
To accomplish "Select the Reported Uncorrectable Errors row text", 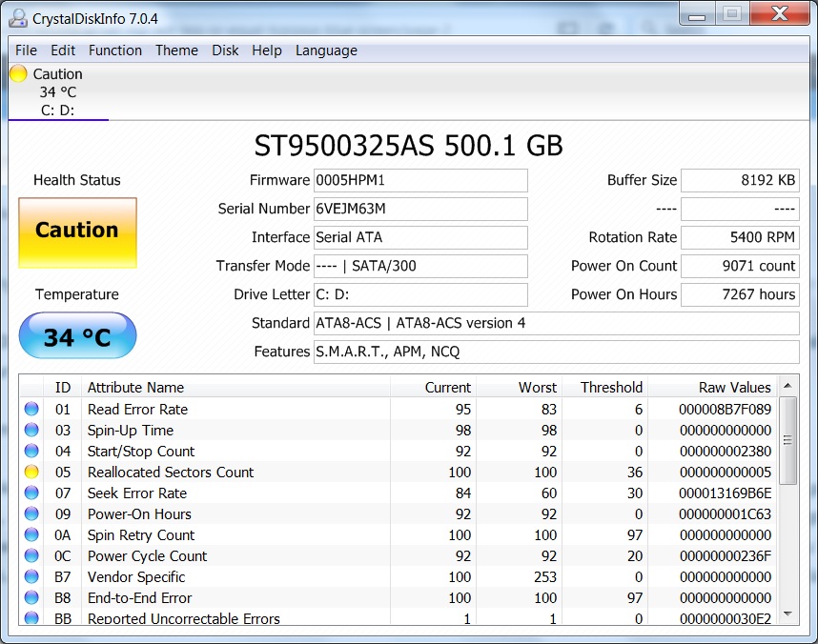I will tap(184, 618).
